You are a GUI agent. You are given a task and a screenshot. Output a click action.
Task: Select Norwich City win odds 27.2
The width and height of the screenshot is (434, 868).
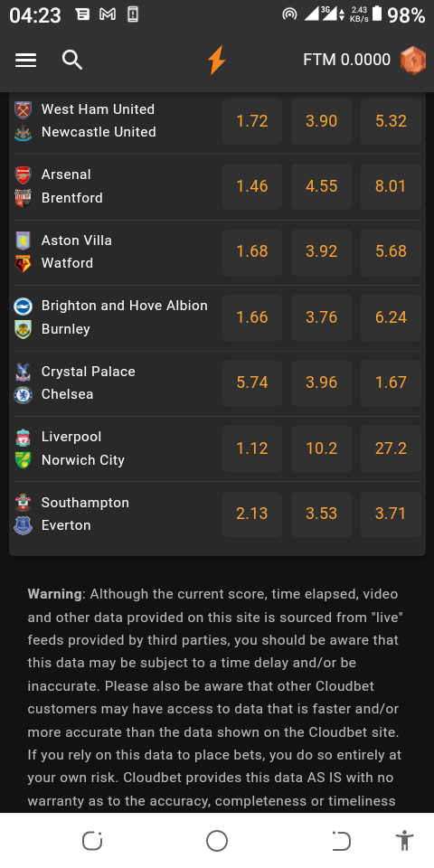click(391, 448)
